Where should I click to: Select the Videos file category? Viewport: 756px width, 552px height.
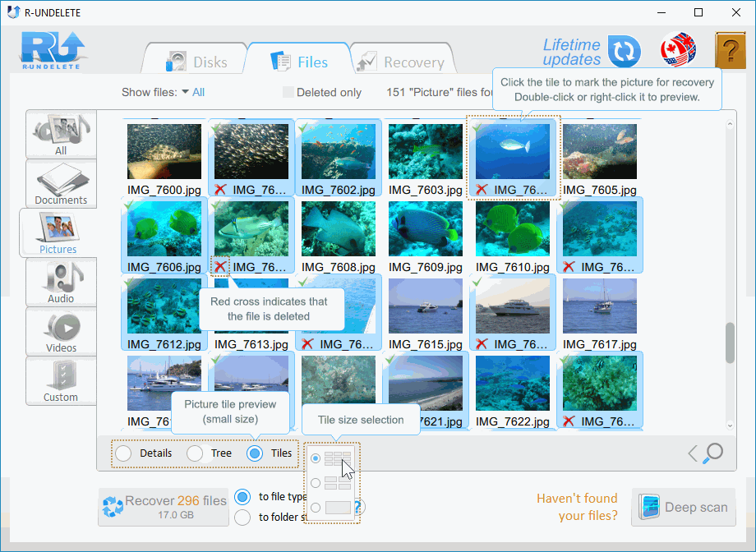61,331
